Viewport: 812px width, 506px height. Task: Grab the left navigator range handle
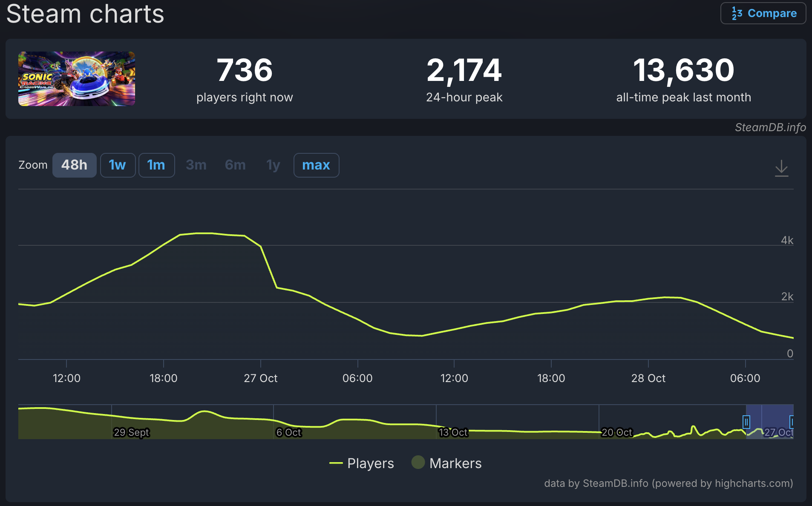click(x=746, y=422)
